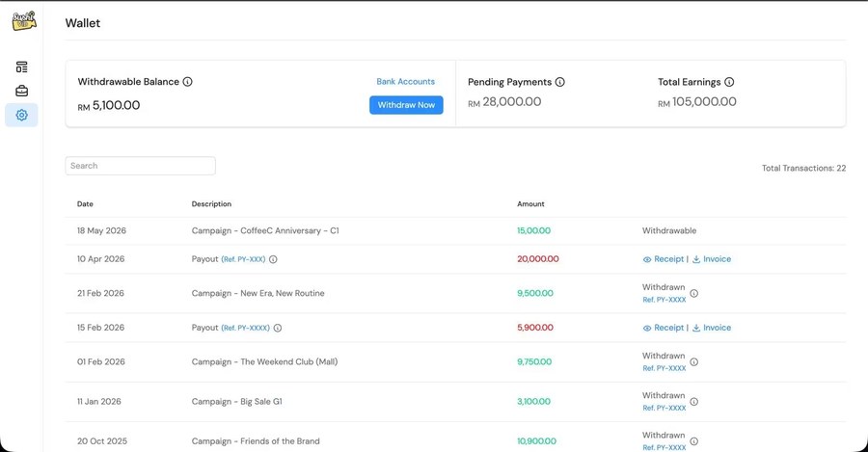Click info icon beside Withdrawn on New Era row
The width and height of the screenshot is (868, 452).
tap(693, 293)
